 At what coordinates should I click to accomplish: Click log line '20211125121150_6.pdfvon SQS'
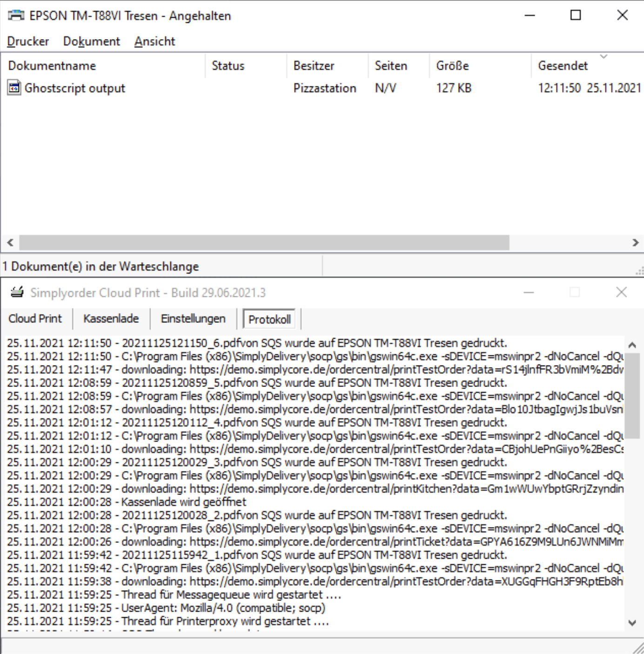pos(257,343)
